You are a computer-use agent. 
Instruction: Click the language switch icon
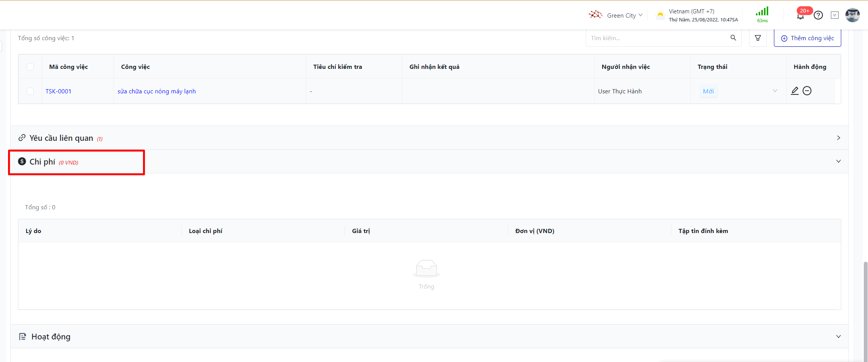pos(835,15)
